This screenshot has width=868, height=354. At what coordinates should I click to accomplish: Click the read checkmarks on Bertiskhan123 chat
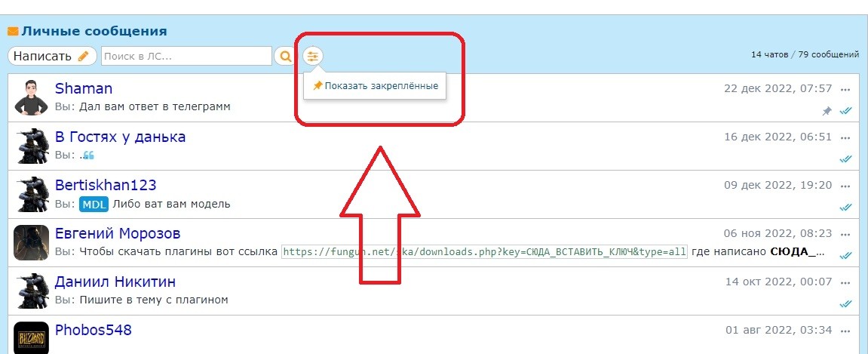point(845,208)
